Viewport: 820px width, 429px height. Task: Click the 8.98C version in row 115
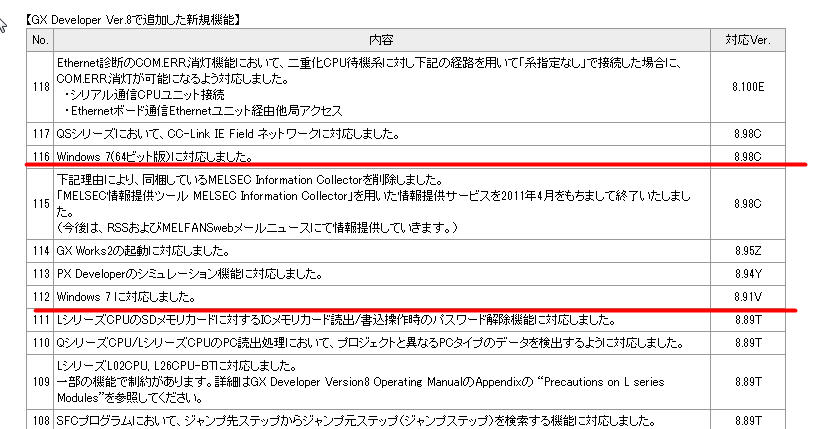(748, 203)
